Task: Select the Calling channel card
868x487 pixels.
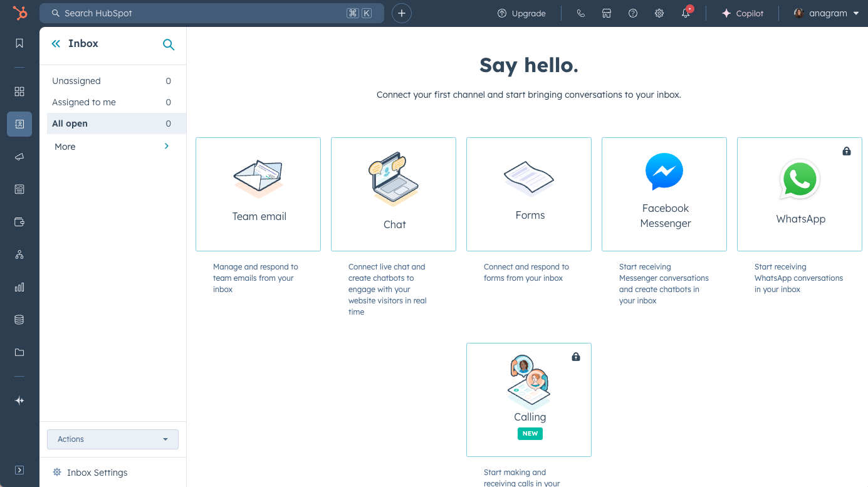Action: pyautogui.click(x=529, y=400)
